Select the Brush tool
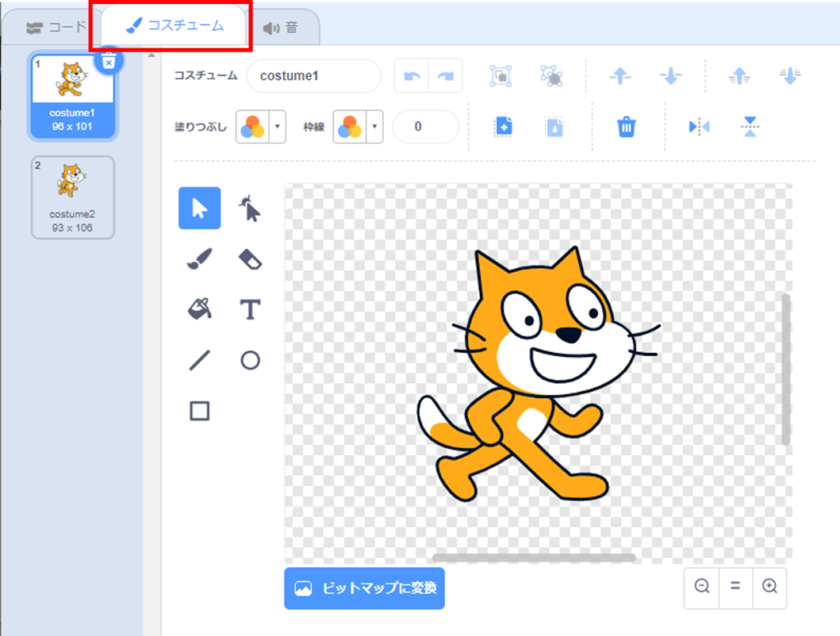Image resolution: width=840 pixels, height=636 pixels. pos(199,259)
